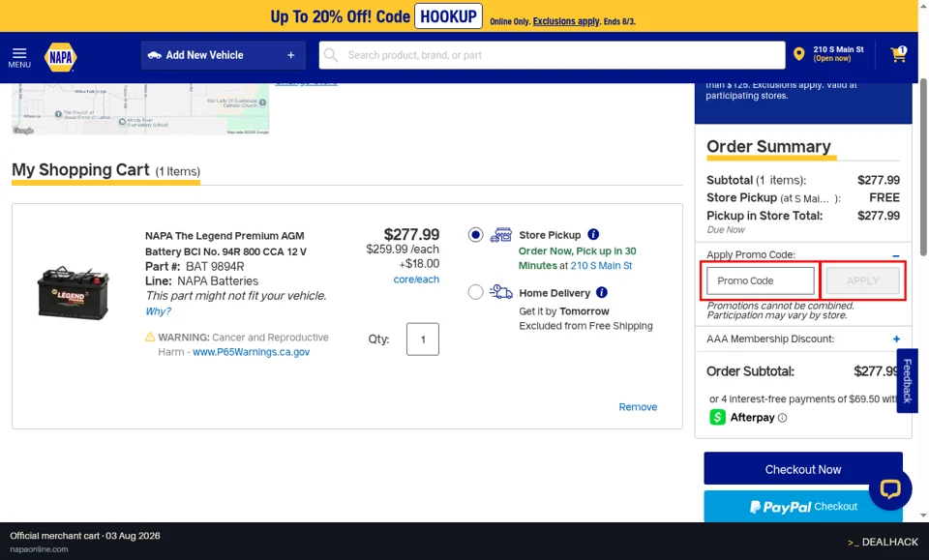This screenshot has height=560, width=929.
Task: Open the hamburger MENU icon
Action: [x=19, y=57]
